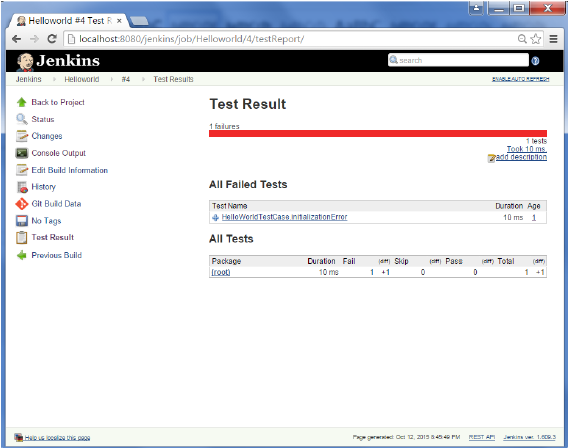Click the Jenkins search input field
The width and height of the screenshot is (569, 448).
pos(458,60)
